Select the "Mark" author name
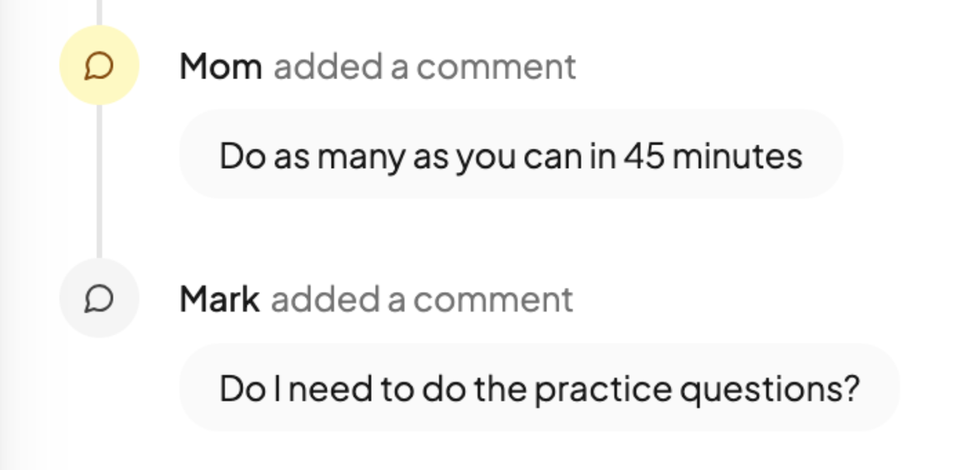The height and width of the screenshot is (470, 980). coord(219,300)
